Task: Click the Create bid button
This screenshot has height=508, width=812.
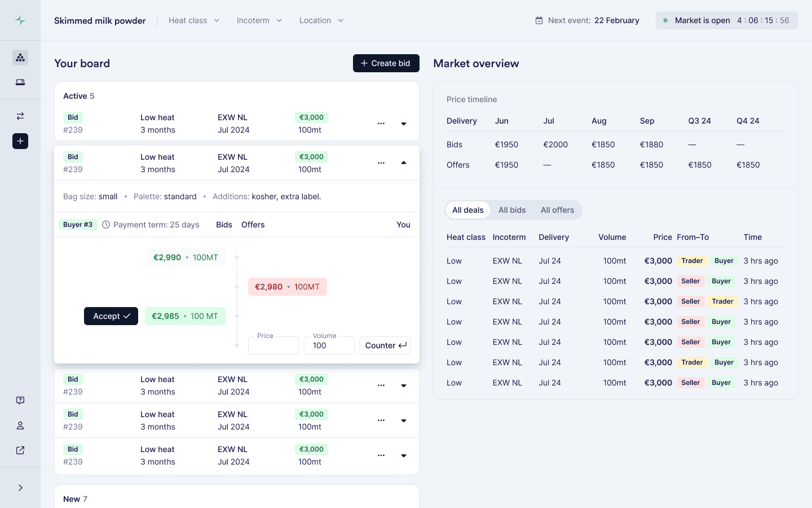Action: click(x=386, y=63)
